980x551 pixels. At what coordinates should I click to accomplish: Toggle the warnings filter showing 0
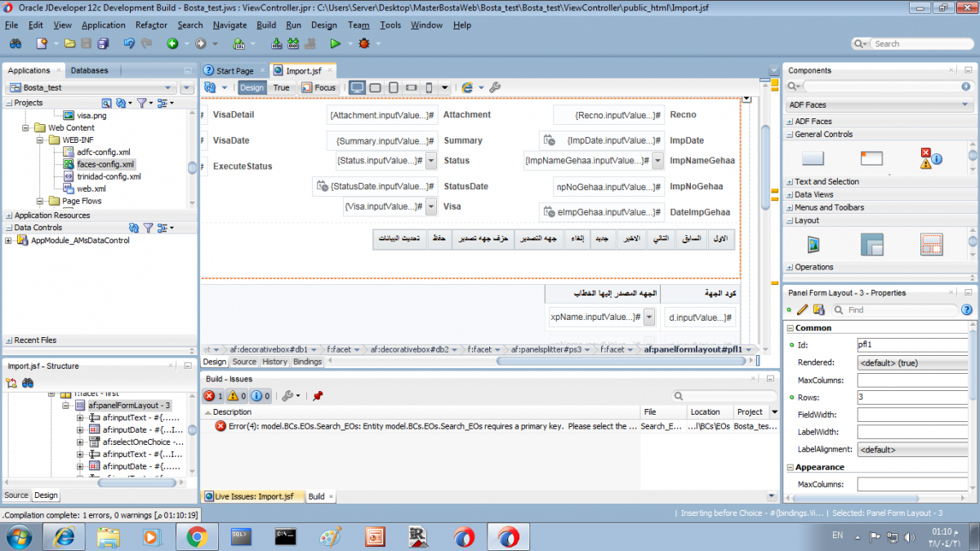click(x=237, y=396)
